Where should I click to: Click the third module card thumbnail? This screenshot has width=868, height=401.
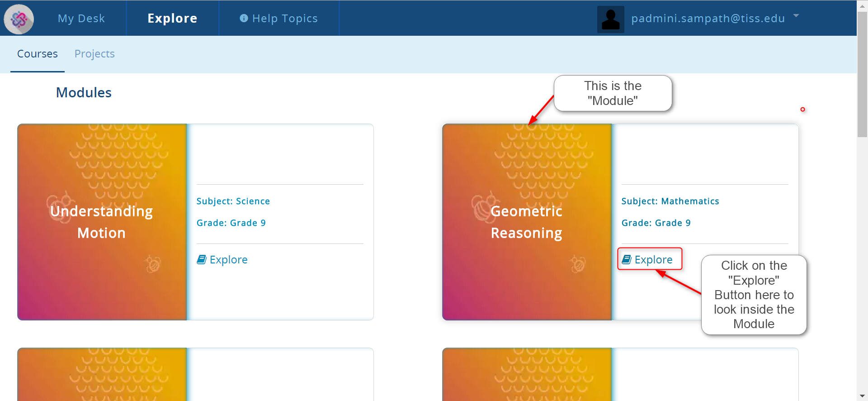click(102, 374)
